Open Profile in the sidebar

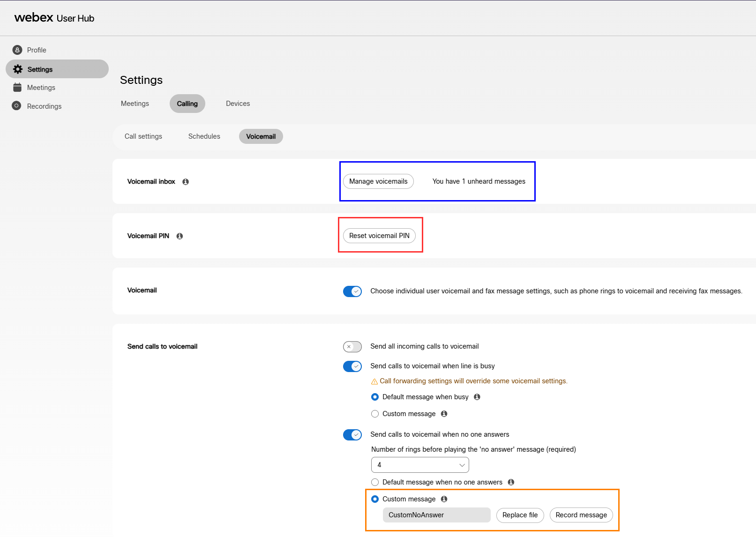pos(37,50)
